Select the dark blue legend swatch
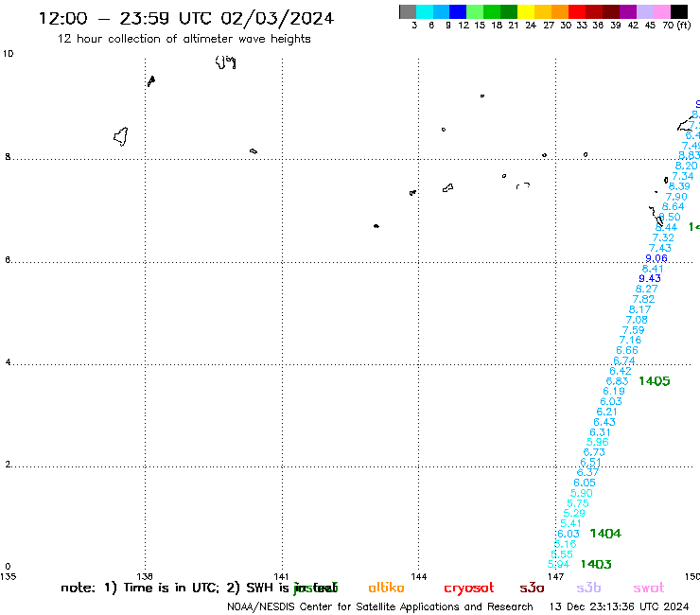Screen dimensions: 700x615 tap(458, 11)
